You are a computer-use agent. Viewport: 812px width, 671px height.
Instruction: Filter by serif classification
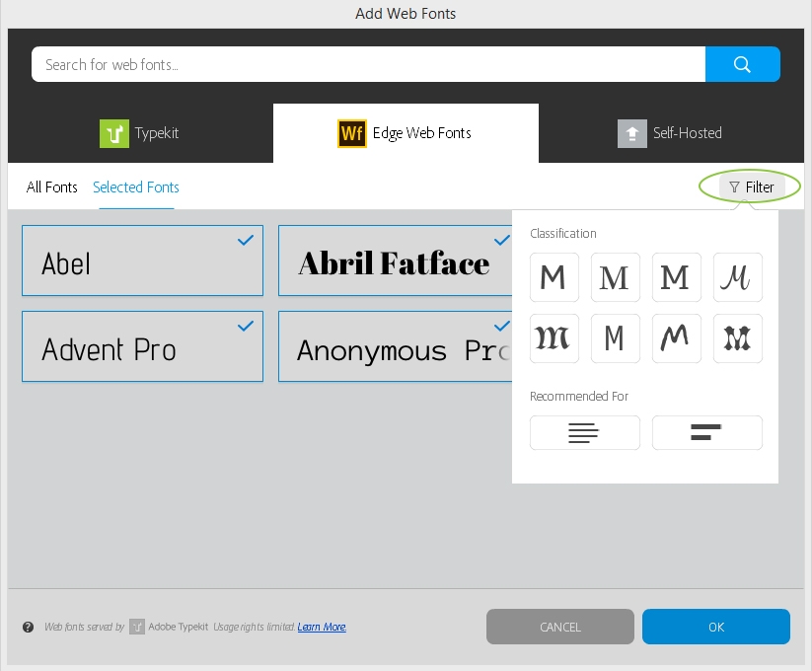pyautogui.click(x=616, y=277)
